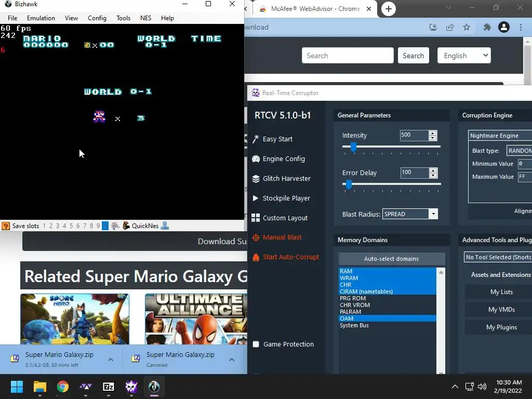Screen dimensions: 532x399
Task: Enable the Game Protection checkbox
Action: click(x=256, y=344)
